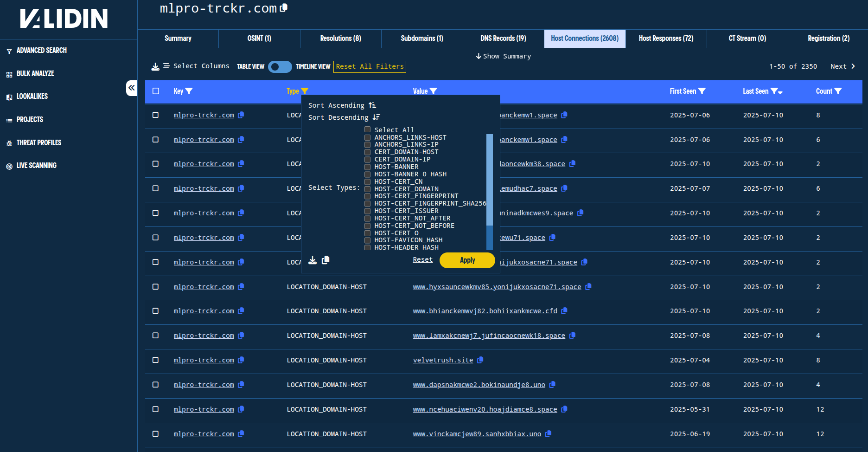The image size is (868, 452).
Task: Copy the mlpro-trckr.com page title
Action: pyautogui.click(x=284, y=7)
